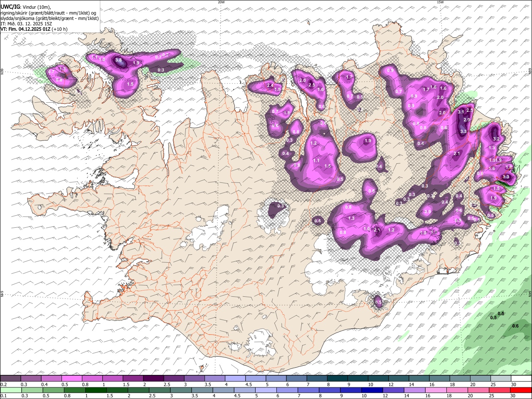The height and width of the screenshot is (399, 532).
Task: Pick the darkest purple 2–2.5 snow swatch
Action: 153,379
